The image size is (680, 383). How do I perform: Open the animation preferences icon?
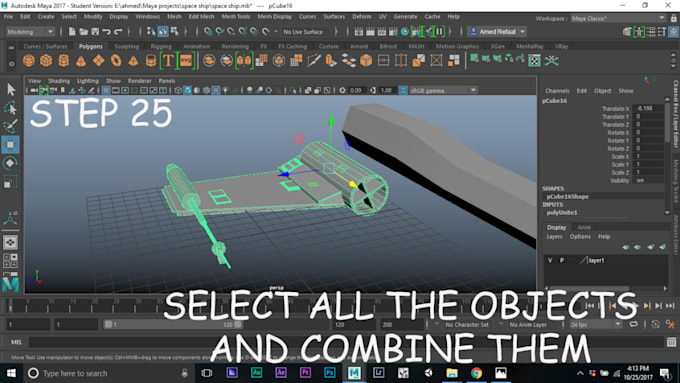click(670, 324)
